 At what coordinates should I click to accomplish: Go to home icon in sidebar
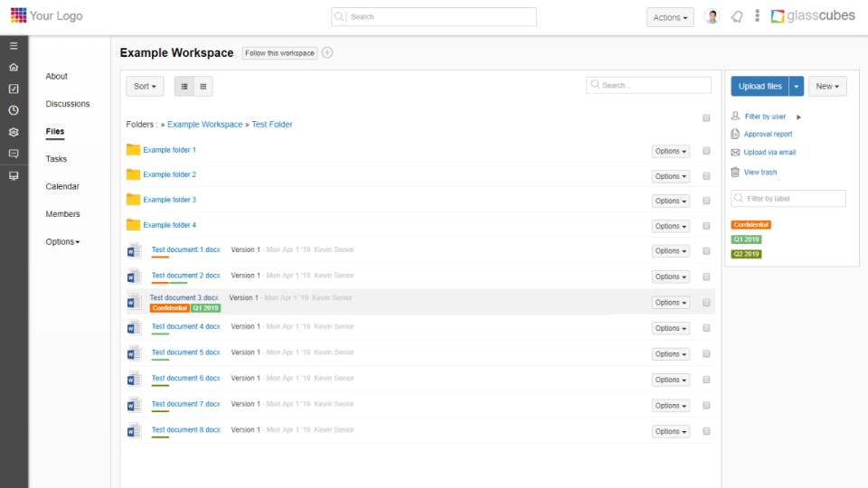pyautogui.click(x=14, y=67)
